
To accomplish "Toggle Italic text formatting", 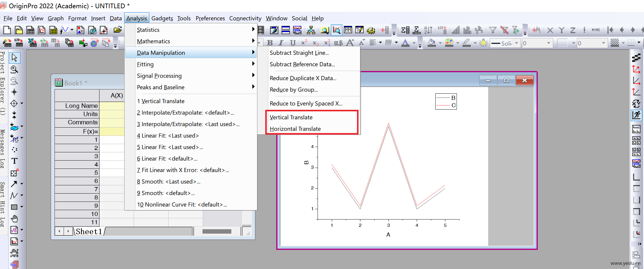I will click(281, 43).
